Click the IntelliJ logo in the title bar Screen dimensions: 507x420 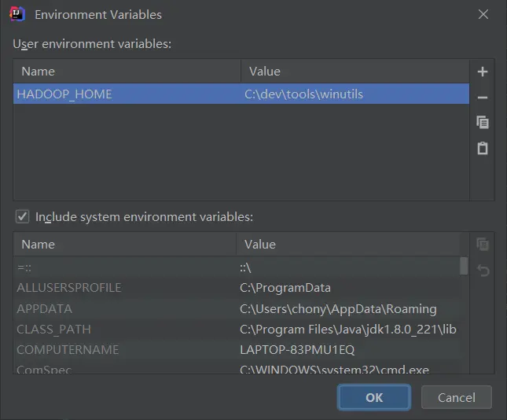pos(17,14)
